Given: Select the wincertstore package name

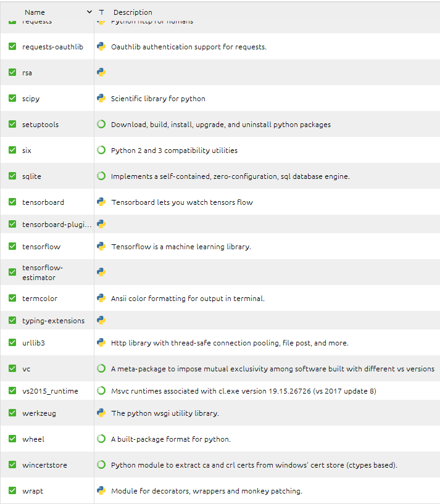Looking at the screenshot, I should coord(44,465).
